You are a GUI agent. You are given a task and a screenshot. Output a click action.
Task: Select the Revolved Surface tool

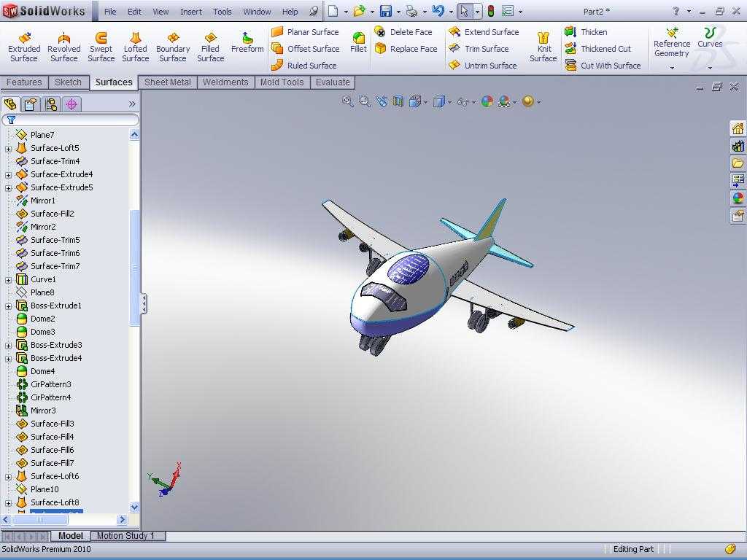point(64,47)
